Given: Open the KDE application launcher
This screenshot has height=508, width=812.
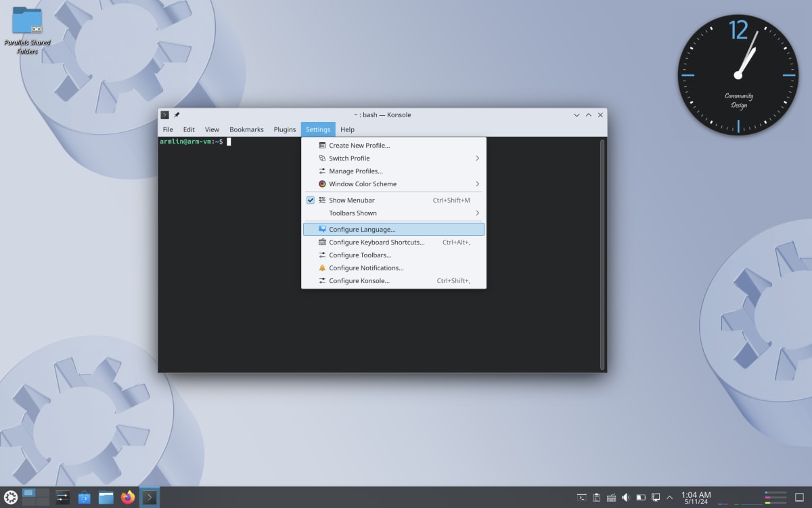Looking at the screenshot, I should (11, 497).
